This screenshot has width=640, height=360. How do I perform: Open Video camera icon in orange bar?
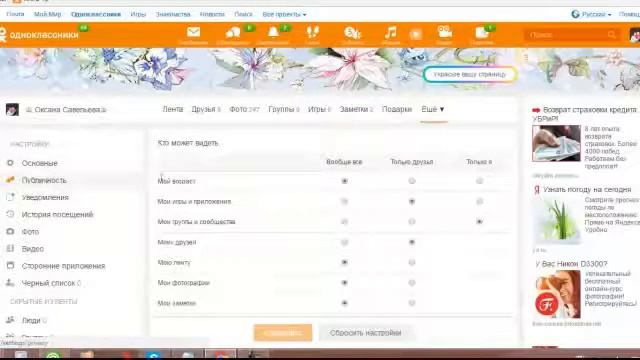click(x=444, y=31)
